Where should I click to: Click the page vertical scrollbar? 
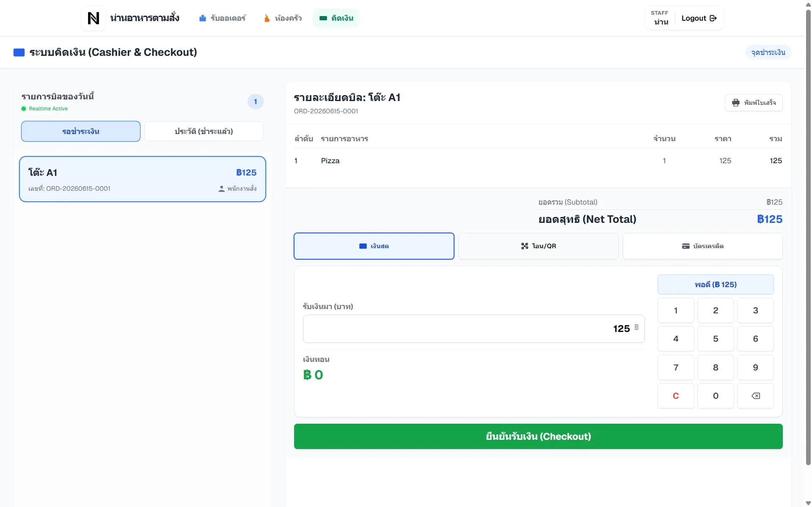[808, 237]
